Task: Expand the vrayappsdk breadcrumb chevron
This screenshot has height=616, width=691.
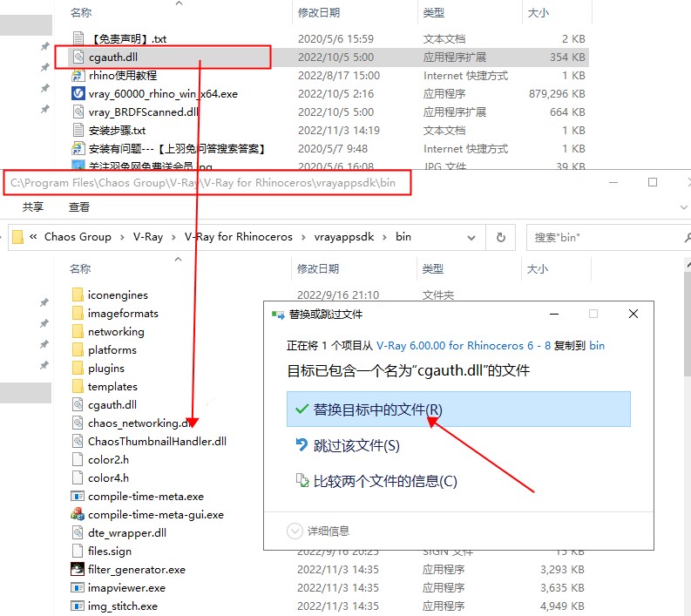Action: (385, 238)
